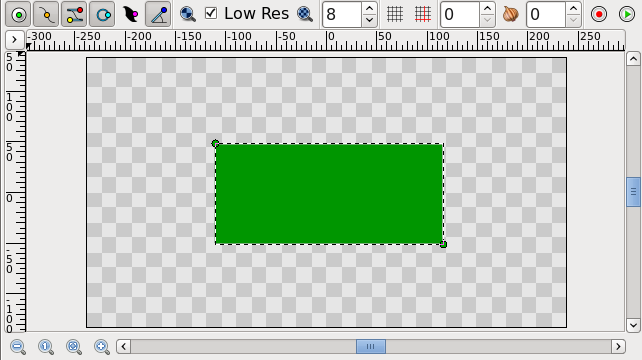
Task: Click the zoom in magnifier icon
Action: [102, 347]
